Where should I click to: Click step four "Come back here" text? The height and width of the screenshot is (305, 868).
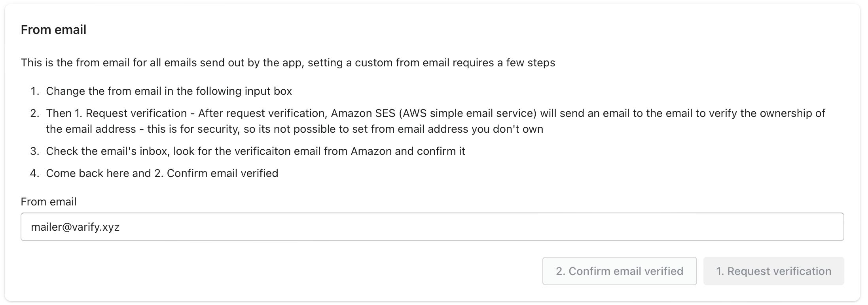[162, 173]
